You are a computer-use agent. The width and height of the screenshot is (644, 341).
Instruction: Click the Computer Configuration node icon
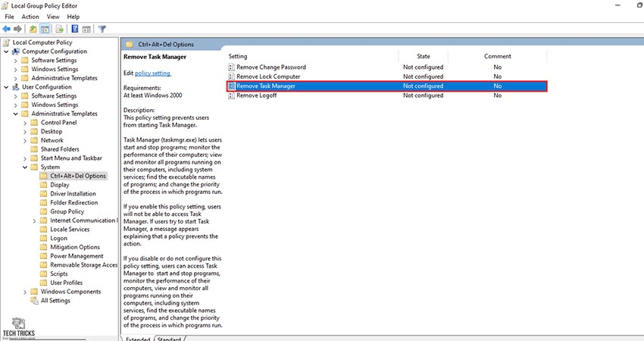[x=16, y=52]
